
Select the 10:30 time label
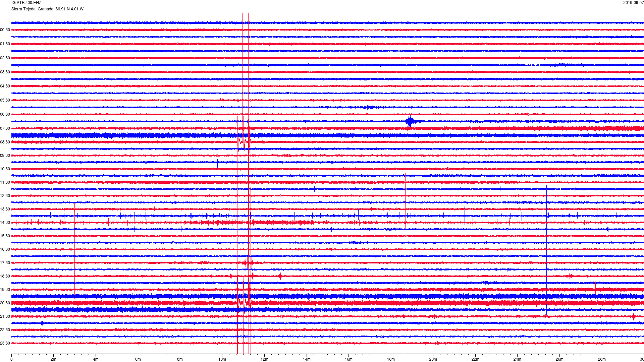(x=5, y=169)
